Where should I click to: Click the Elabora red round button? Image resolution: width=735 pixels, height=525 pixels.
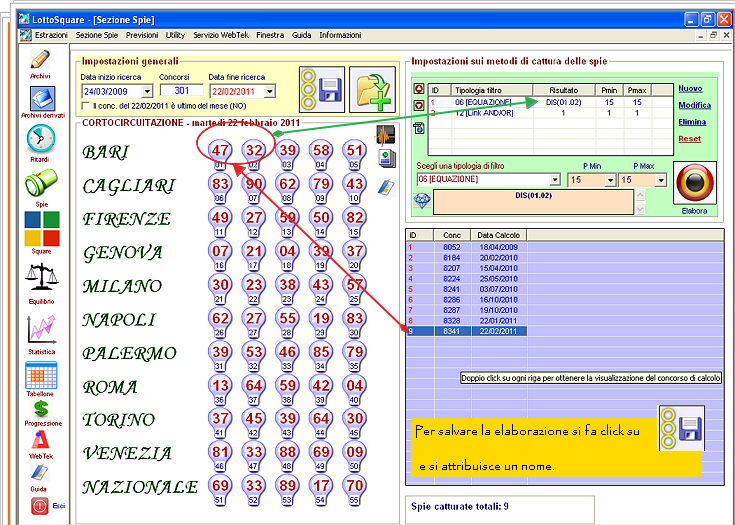(695, 183)
